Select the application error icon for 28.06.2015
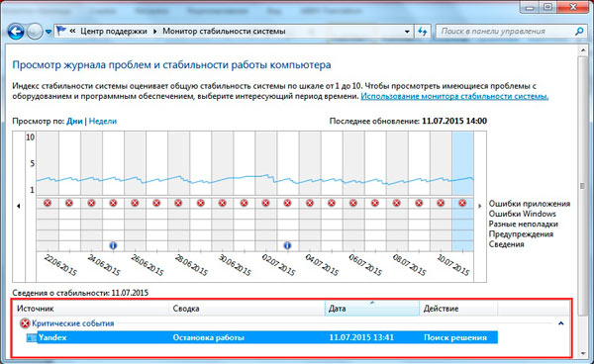Image resolution: width=594 pixels, height=364 pixels. point(178,203)
